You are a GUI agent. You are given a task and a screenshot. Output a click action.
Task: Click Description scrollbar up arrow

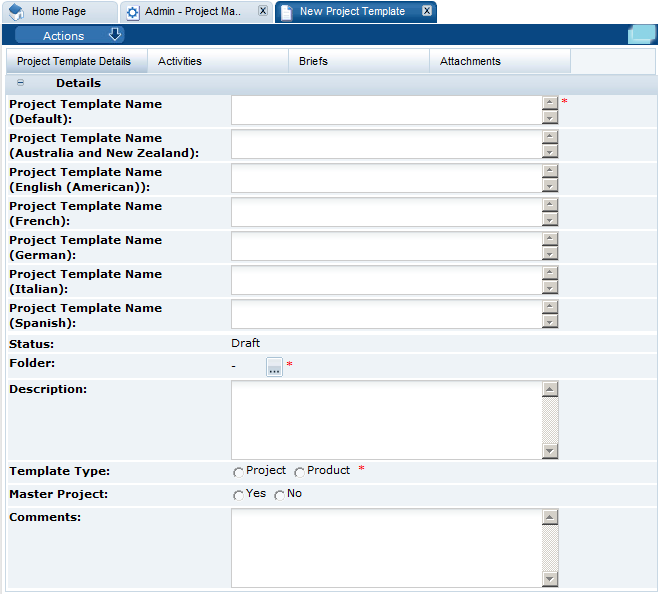(x=550, y=389)
